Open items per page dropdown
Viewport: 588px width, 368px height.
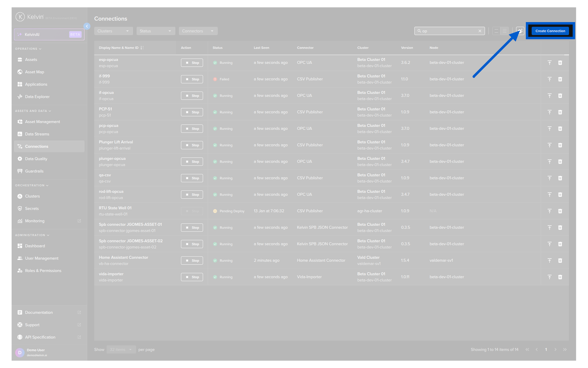(121, 350)
